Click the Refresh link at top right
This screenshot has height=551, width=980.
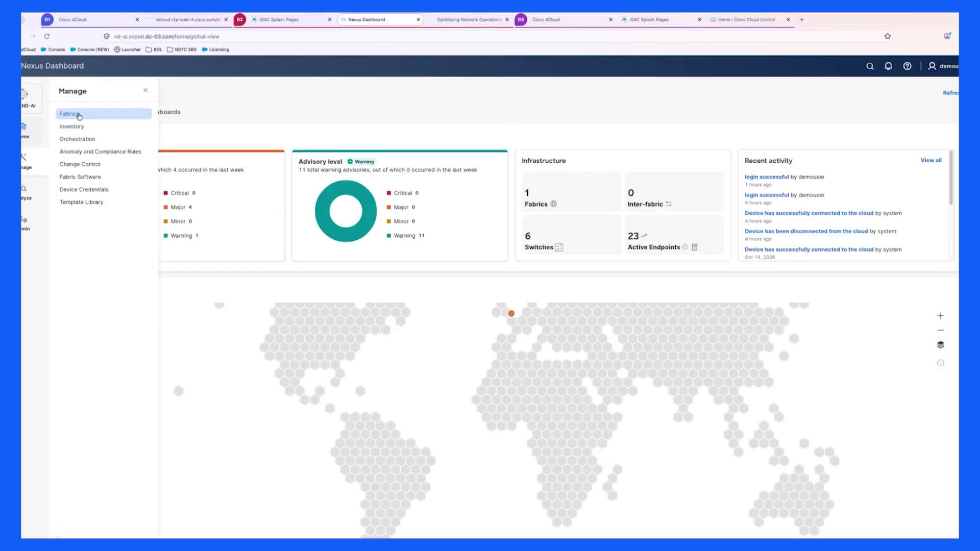(950, 93)
